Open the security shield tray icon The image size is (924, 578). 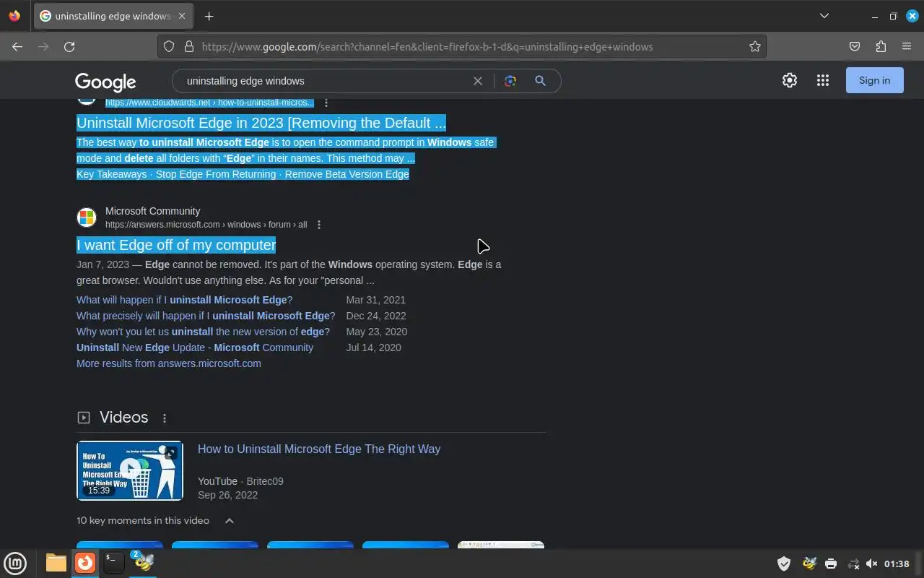[x=784, y=564]
